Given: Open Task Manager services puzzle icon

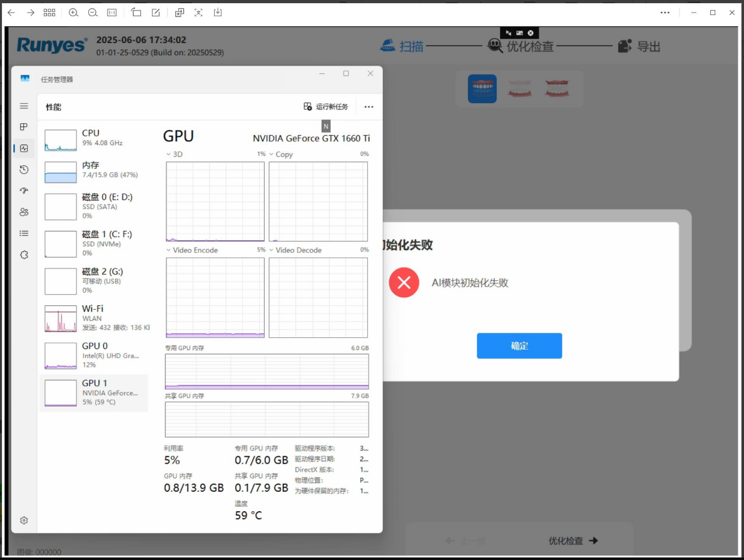Looking at the screenshot, I should click(x=24, y=255).
